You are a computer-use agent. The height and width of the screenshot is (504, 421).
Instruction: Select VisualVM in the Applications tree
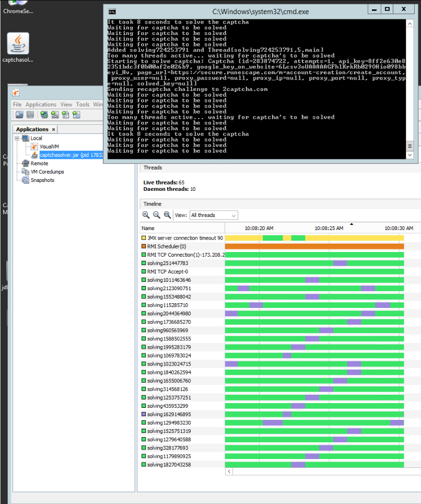pyautogui.click(x=49, y=146)
